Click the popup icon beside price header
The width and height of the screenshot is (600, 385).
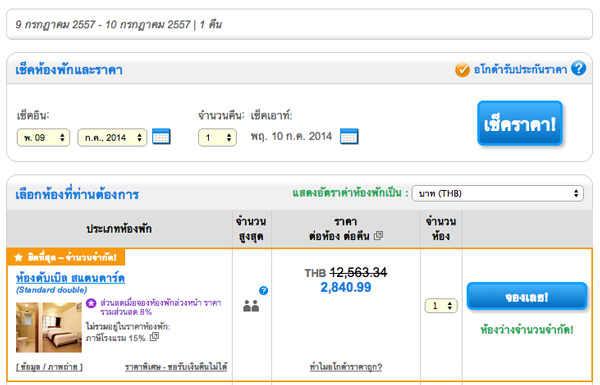click(x=378, y=235)
